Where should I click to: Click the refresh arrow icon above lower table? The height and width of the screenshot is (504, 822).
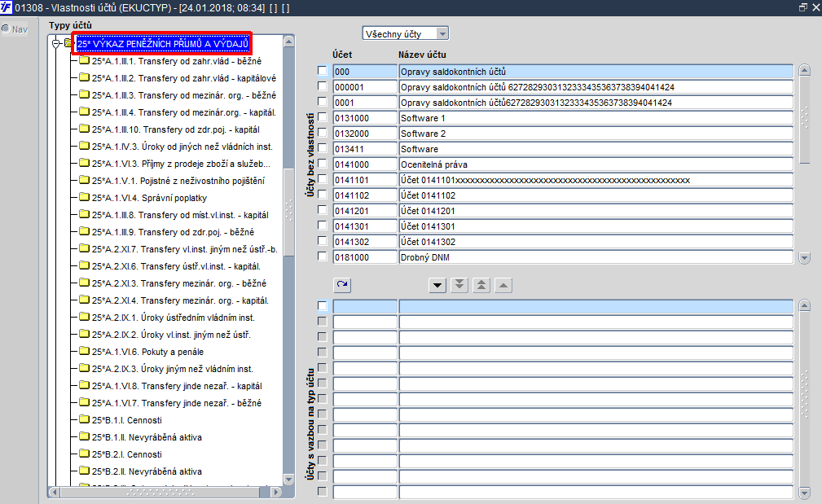click(x=342, y=285)
